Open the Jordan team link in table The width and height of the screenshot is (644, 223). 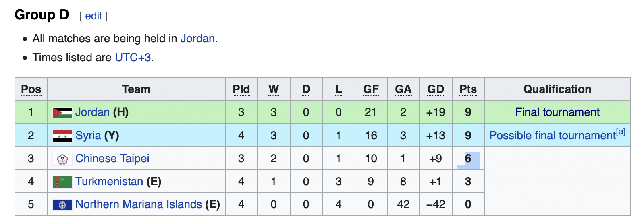coord(92,112)
